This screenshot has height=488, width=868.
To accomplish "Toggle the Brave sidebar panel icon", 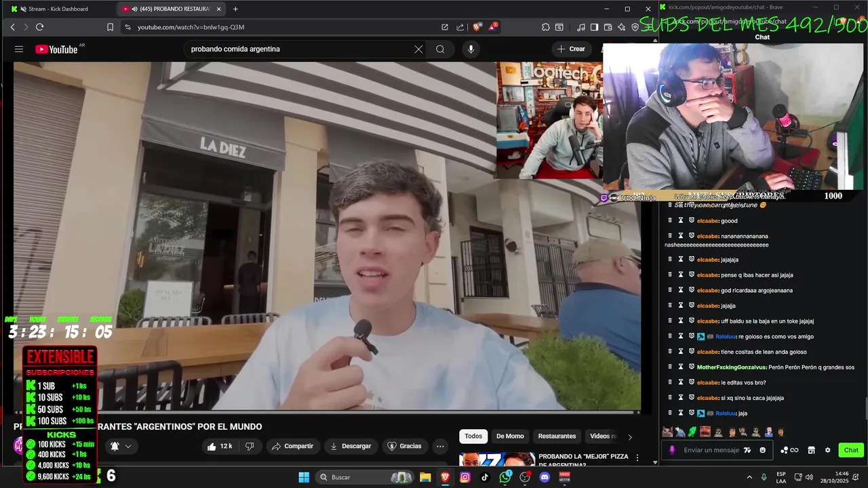I will click(594, 27).
